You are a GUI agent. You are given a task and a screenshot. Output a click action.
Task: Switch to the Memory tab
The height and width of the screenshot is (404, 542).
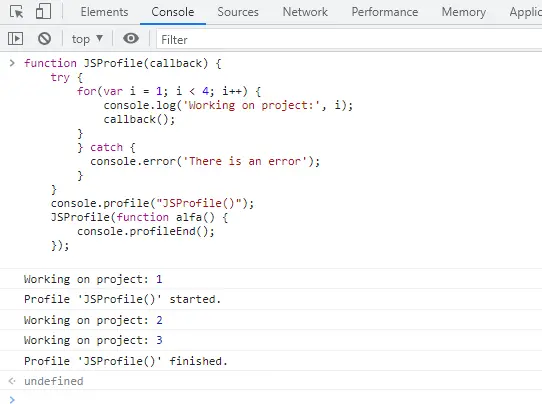pos(464,12)
